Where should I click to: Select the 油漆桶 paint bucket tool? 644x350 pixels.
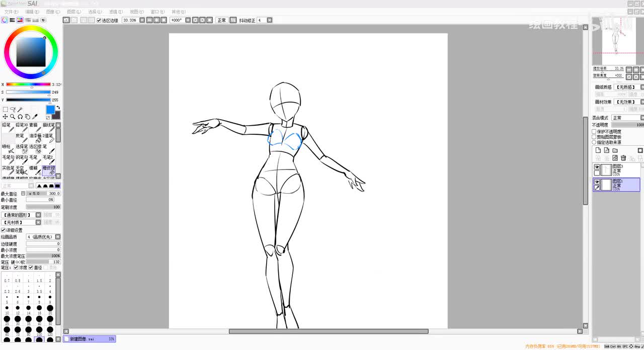coord(35,138)
